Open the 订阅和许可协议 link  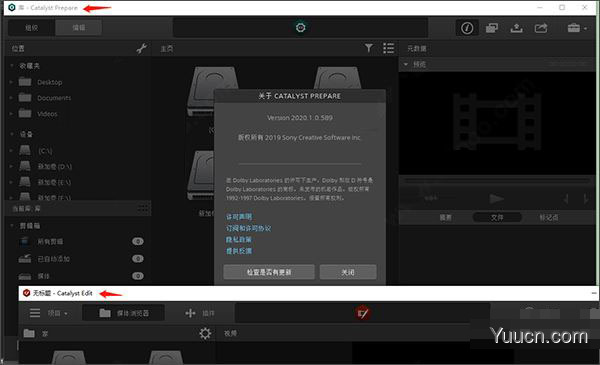248,228
